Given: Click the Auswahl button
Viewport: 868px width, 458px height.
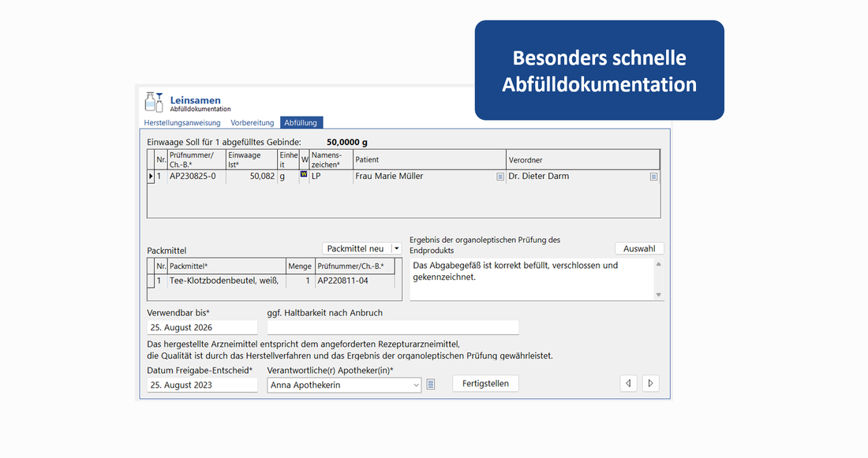Looking at the screenshot, I should (639, 248).
